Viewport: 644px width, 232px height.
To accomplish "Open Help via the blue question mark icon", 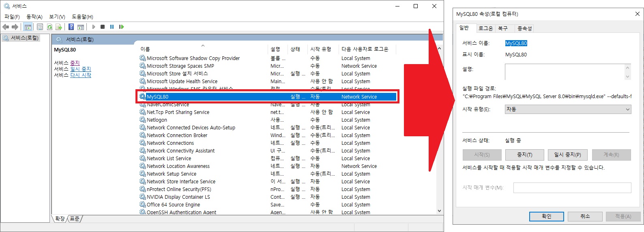I will (71, 27).
